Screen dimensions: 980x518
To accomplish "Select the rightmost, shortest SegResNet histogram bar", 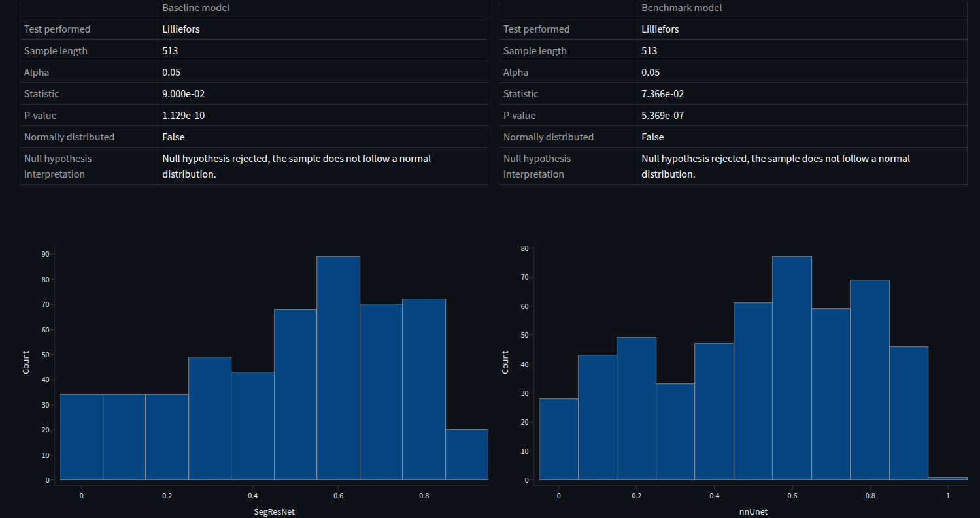I will coord(466,455).
